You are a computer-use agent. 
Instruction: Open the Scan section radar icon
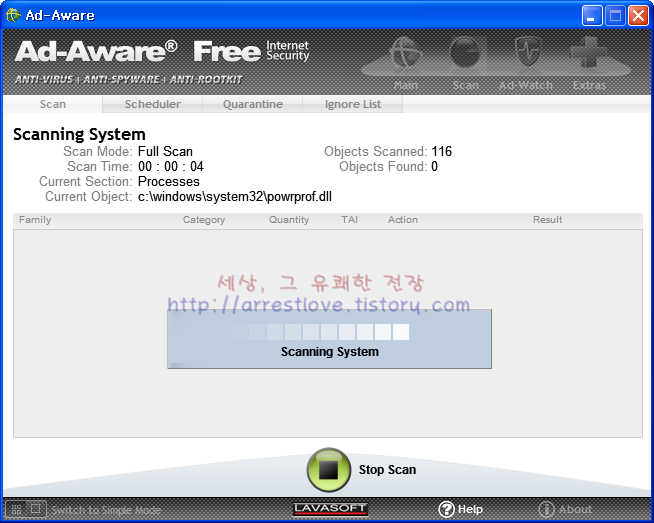pyautogui.click(x=465, y=52)
